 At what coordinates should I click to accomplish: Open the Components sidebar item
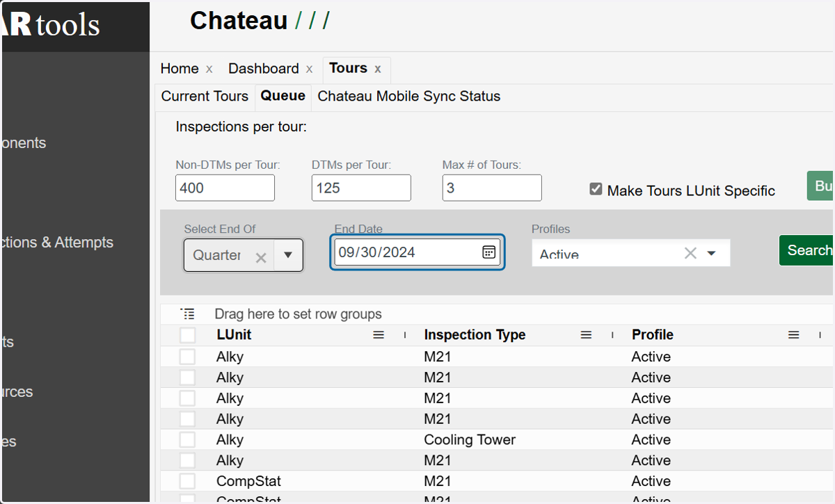click(x=24, y=143)
